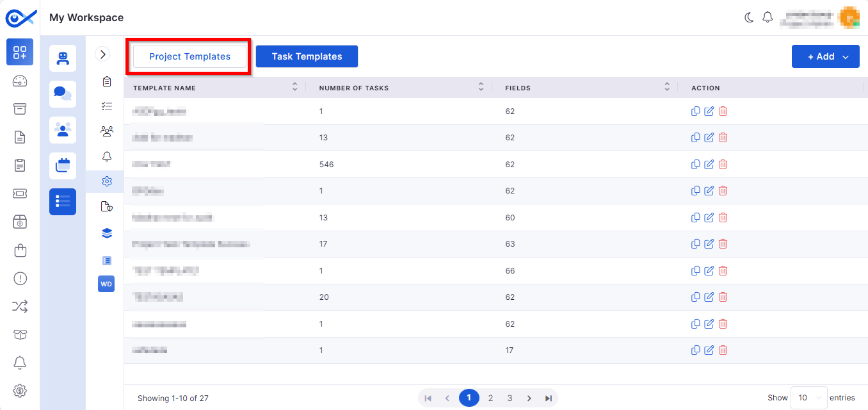Open the notifications bell in header
This screenshot has width=868, height=410.
768,18
